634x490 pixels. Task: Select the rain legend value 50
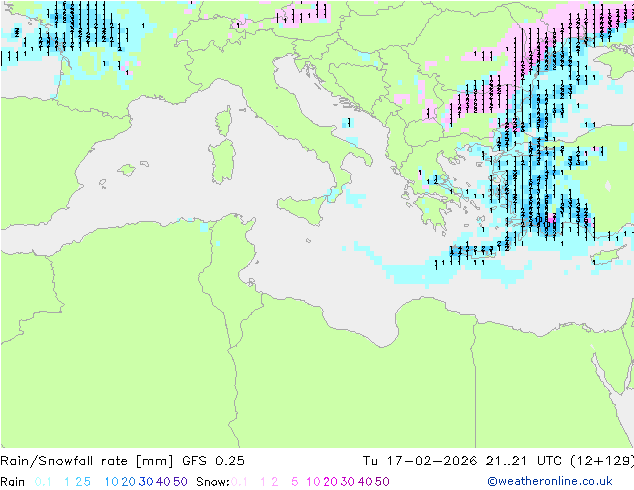180,482
